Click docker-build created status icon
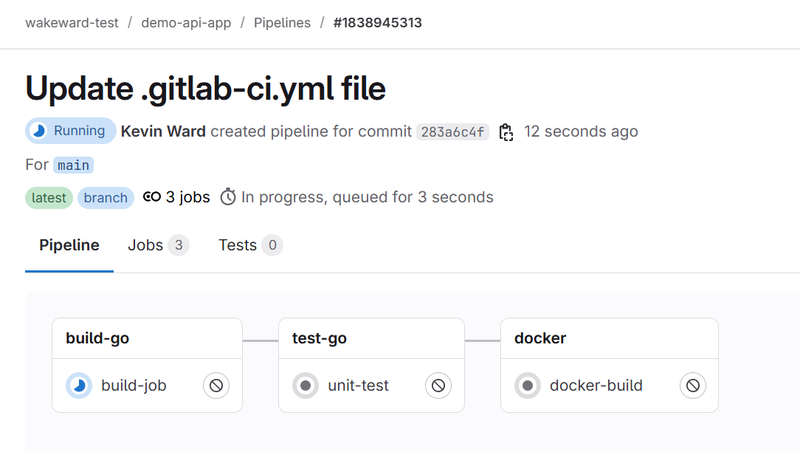This screenshot has width=800, height=452. point(528,385)
